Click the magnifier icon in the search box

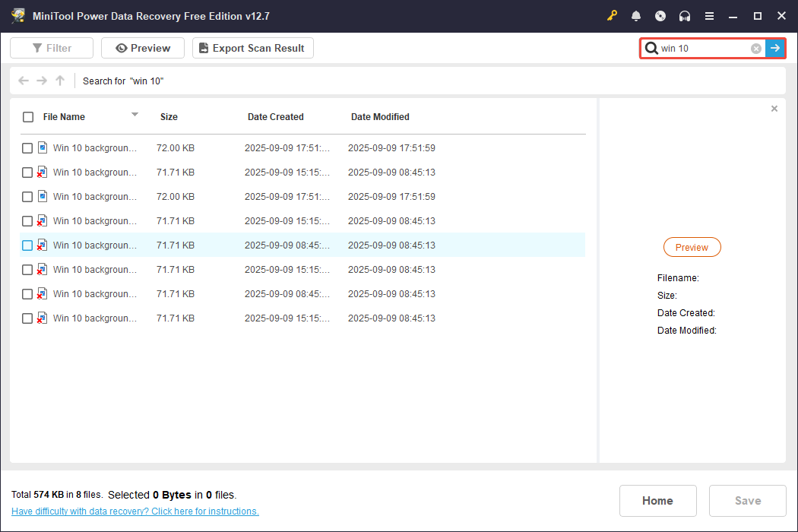pos(651,48)
